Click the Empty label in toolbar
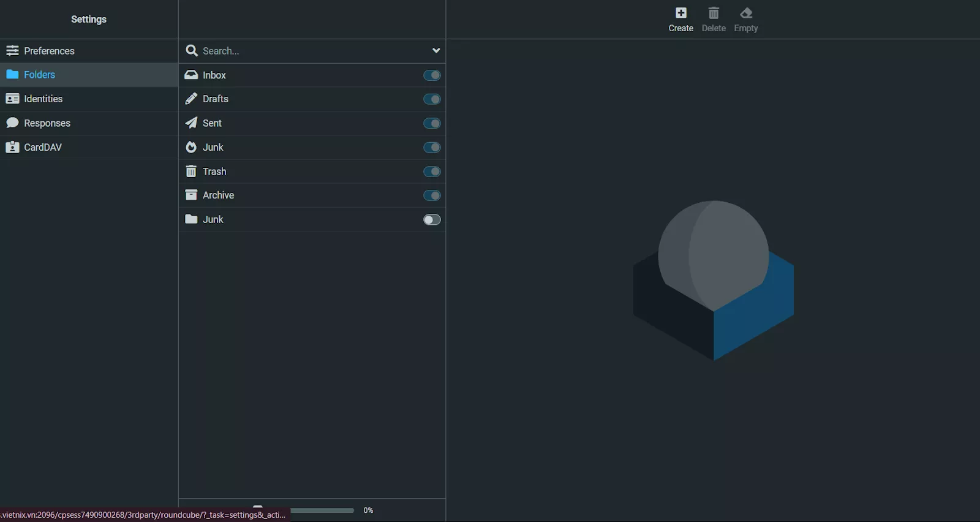 tap(746, 28)
